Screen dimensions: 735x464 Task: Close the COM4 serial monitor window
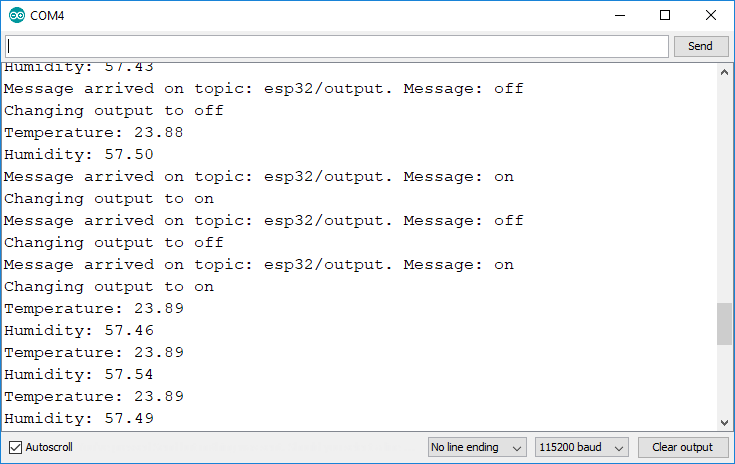(711, 15)
